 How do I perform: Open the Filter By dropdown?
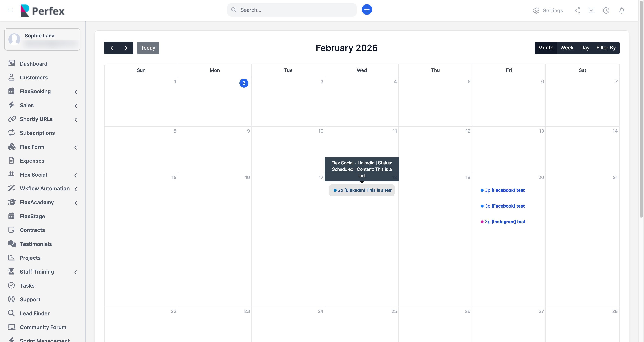(606, 48)
